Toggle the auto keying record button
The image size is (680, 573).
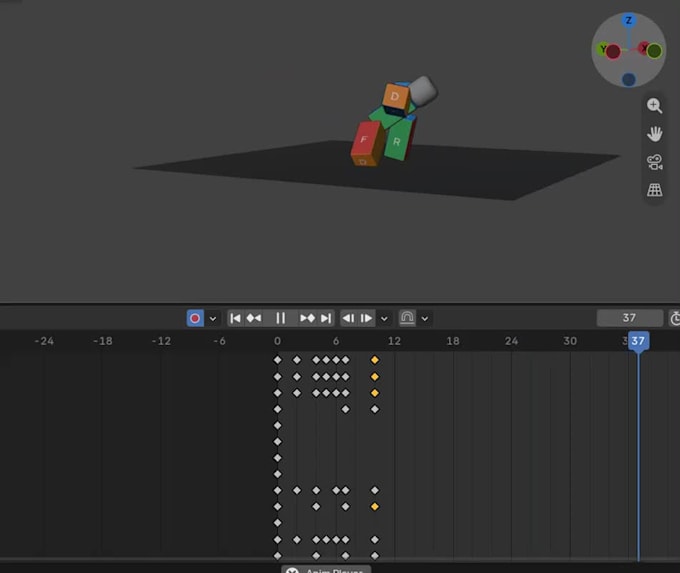(195, 318)
